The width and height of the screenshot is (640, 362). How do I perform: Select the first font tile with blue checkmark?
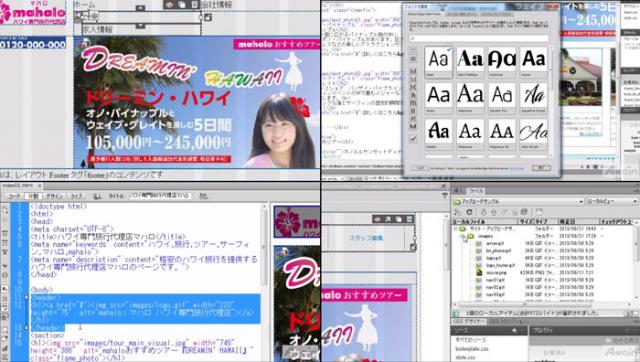[x=438, y=62]
